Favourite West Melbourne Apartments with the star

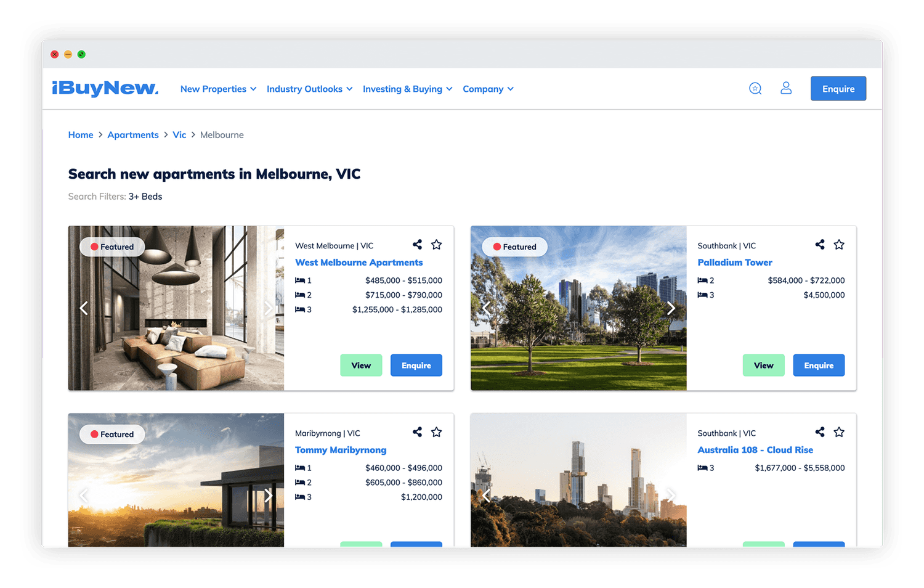pos(436,245)
